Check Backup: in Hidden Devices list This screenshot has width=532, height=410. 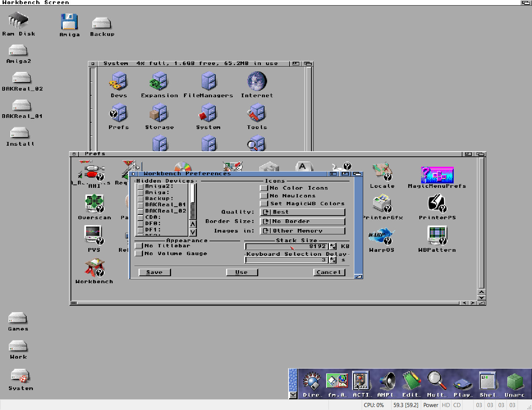(140, 199)
